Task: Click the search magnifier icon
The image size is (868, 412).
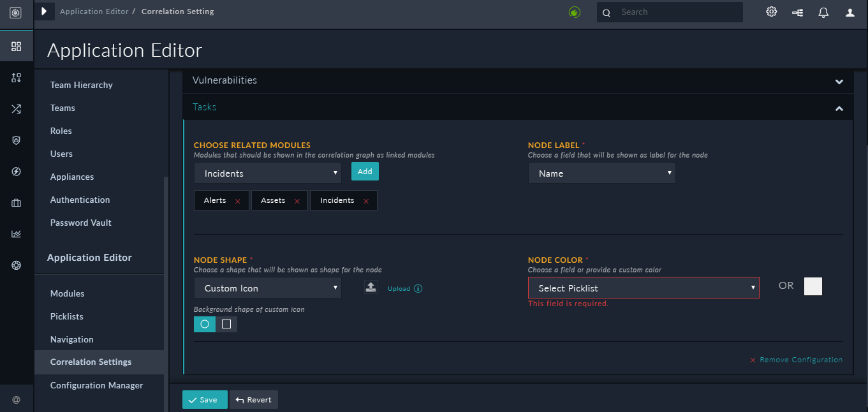Action: click(607, 12)
